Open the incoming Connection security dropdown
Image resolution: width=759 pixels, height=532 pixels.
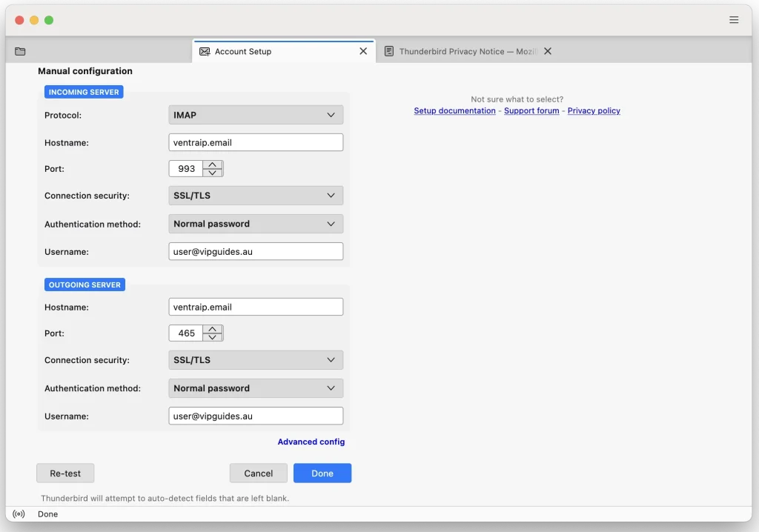255,195
